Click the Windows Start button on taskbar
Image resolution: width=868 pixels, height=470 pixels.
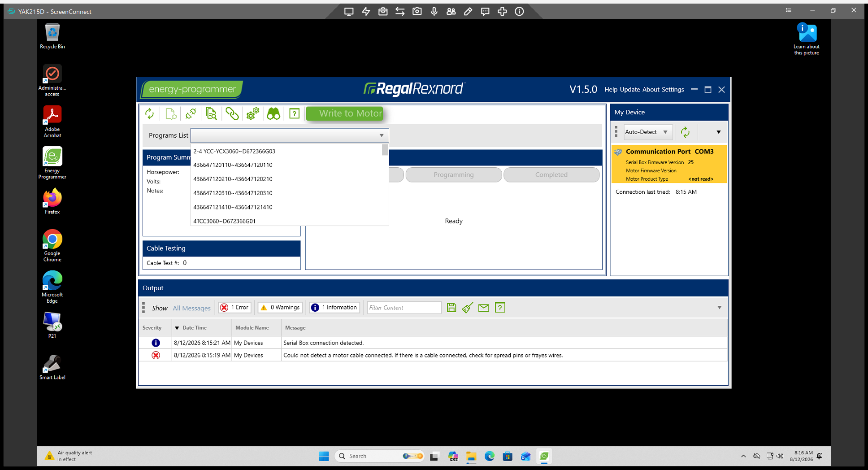point(324,456)
